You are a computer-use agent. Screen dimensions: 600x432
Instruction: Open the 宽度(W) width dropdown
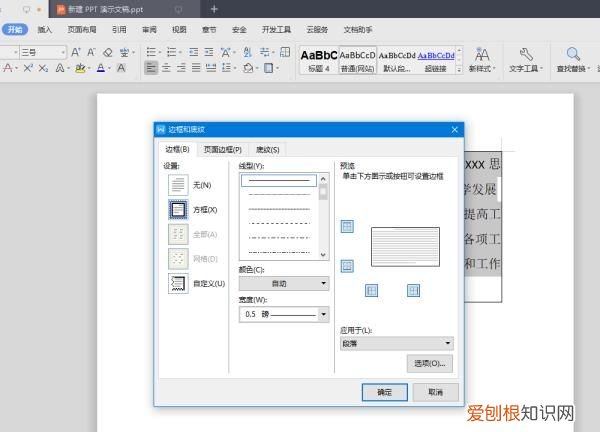[284, 314]
